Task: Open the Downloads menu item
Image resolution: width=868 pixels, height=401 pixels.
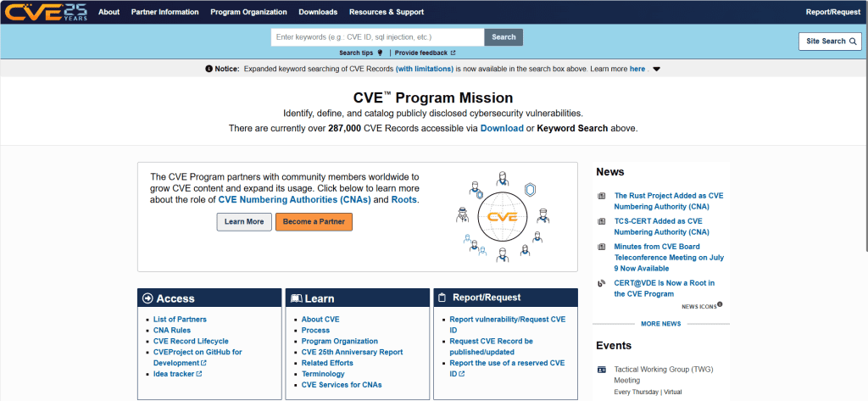Action: (x=319, y=12)
